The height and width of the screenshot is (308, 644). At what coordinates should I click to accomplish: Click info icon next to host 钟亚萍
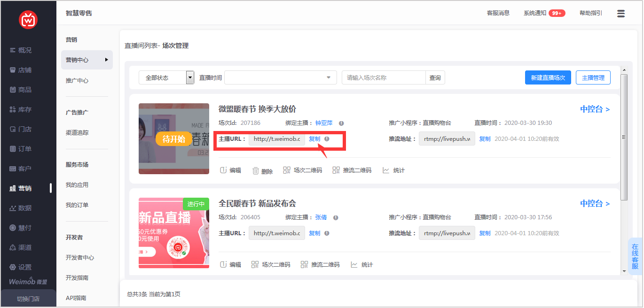coord(341,123)
